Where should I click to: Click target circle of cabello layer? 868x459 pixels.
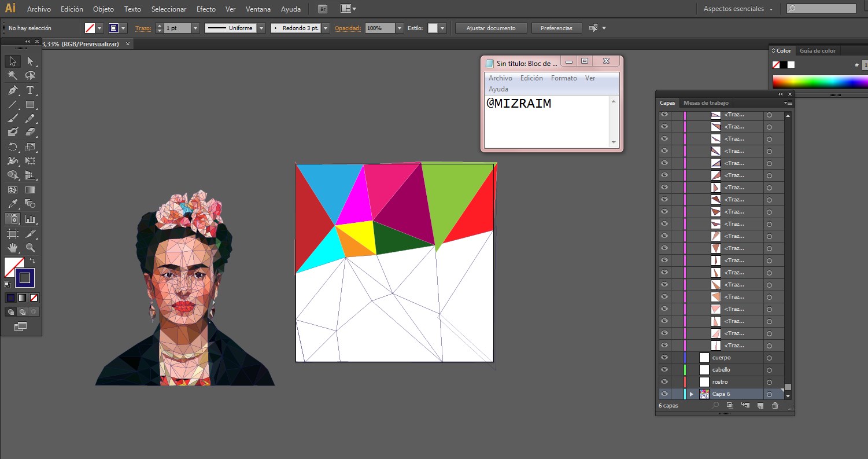[769, 370]
